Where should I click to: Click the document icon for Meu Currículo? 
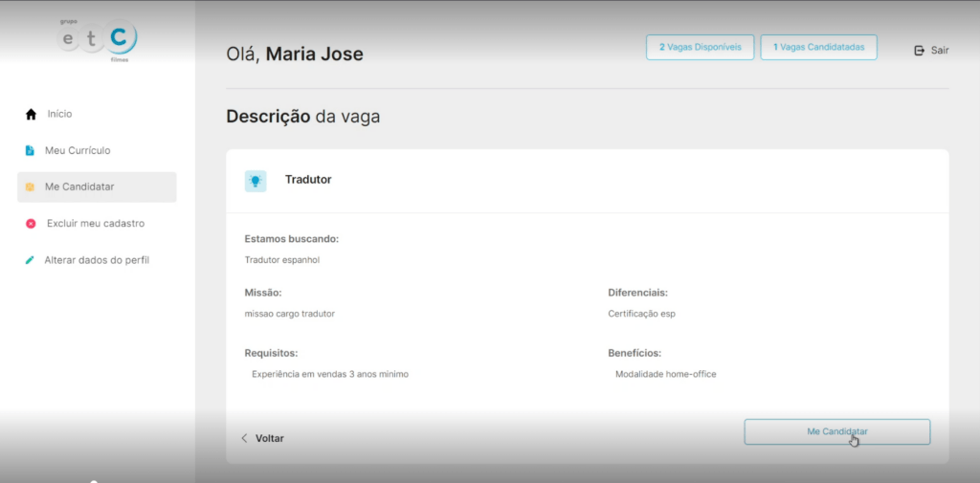31,151
